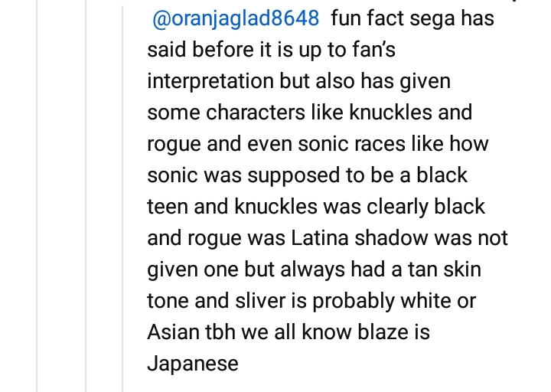Click the word 'interpretation' in the comment
This screenshot has width=551, height=392.
(x=220, y=81)
